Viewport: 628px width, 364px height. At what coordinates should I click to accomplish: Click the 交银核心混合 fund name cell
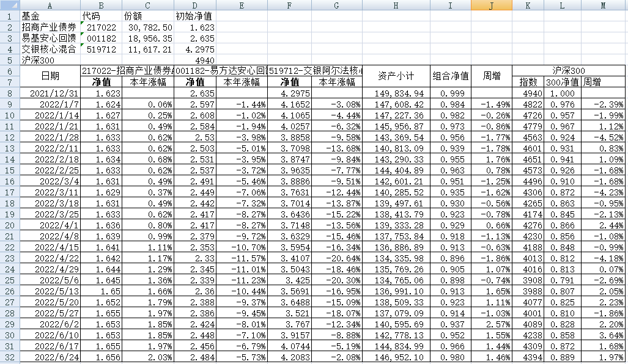[x=50, y=49]
